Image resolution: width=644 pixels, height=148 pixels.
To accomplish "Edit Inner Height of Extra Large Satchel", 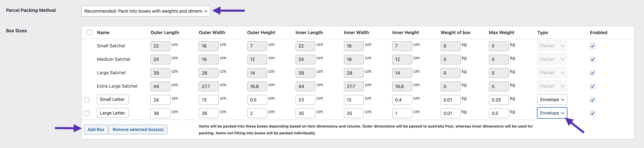I will (402, 86).
